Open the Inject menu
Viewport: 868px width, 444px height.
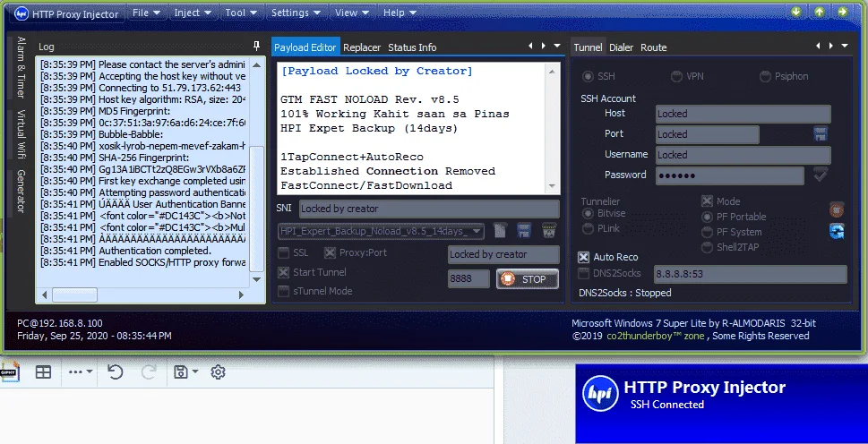192,13
